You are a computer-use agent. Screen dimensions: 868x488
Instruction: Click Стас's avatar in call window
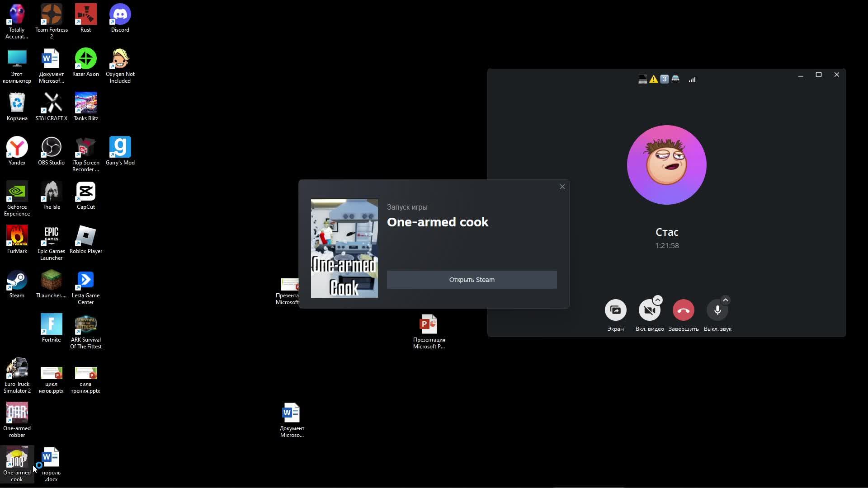point(666,165)
